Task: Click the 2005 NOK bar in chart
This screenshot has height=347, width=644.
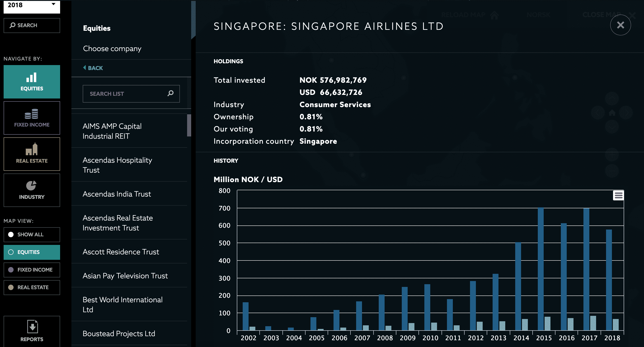Action: [313, 324]
